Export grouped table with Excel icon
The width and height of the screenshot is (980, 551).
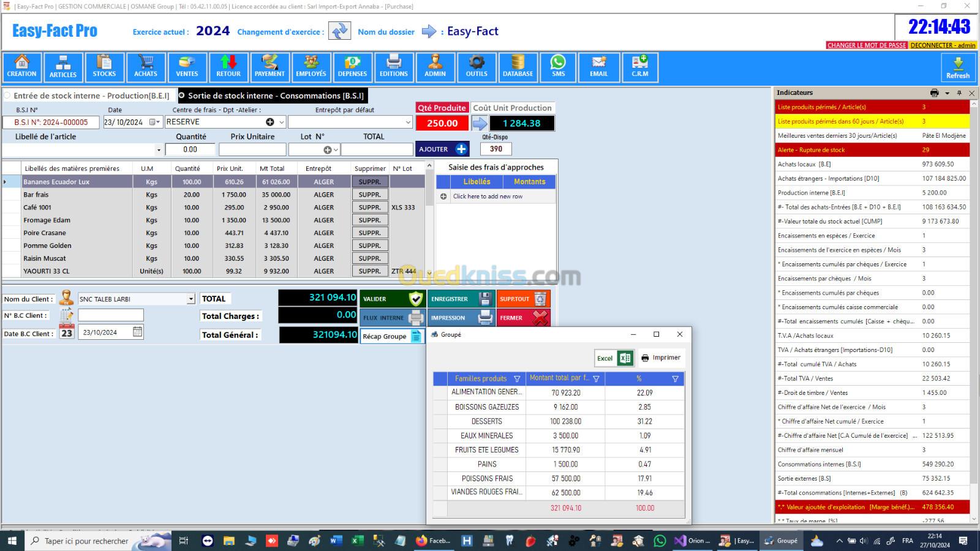[625, 358]
